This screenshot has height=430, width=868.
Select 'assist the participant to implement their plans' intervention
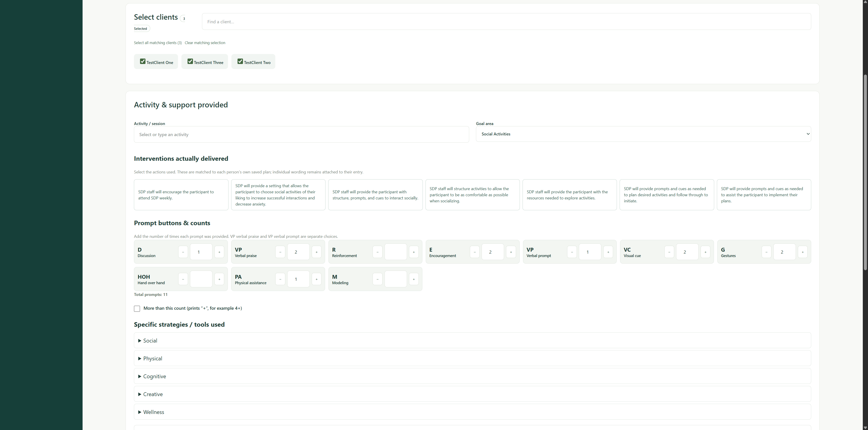tap(764, 195)
